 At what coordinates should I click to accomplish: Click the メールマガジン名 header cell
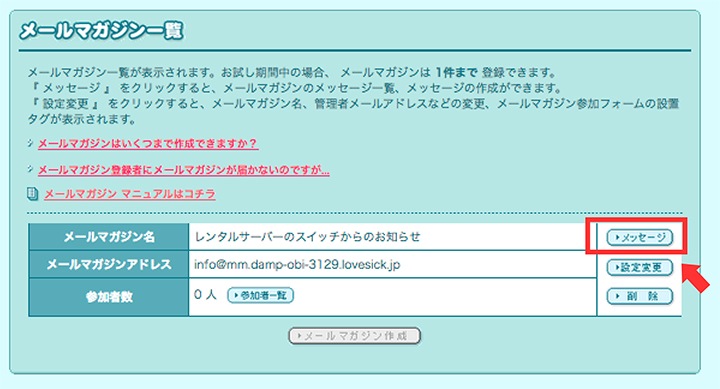point(108,237)
